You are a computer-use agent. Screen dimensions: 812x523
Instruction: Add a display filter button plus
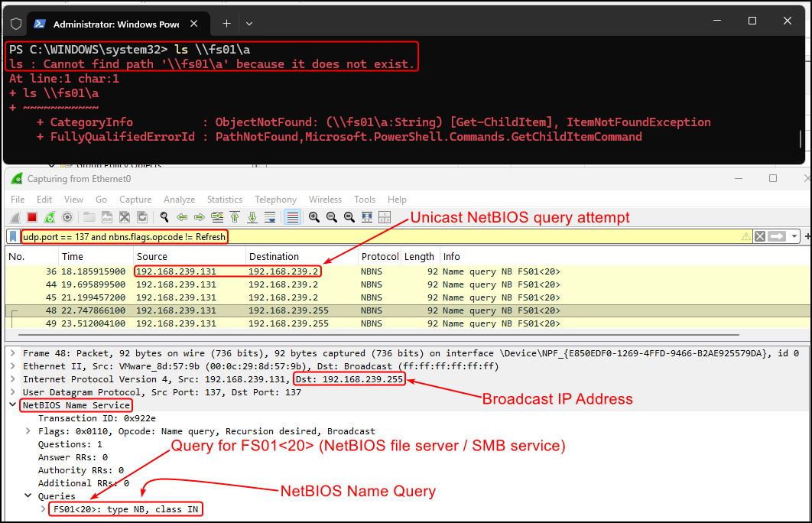tap(807, 236)
